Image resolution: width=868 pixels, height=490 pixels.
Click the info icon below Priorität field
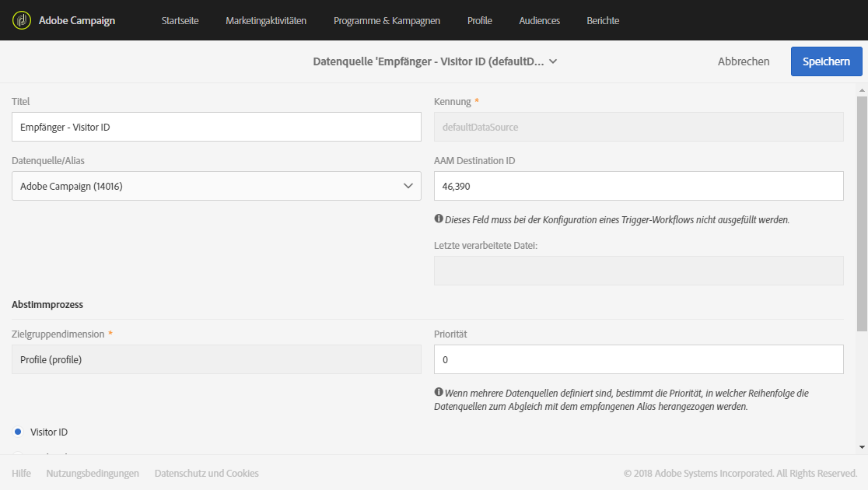click(x=439, y=392)
